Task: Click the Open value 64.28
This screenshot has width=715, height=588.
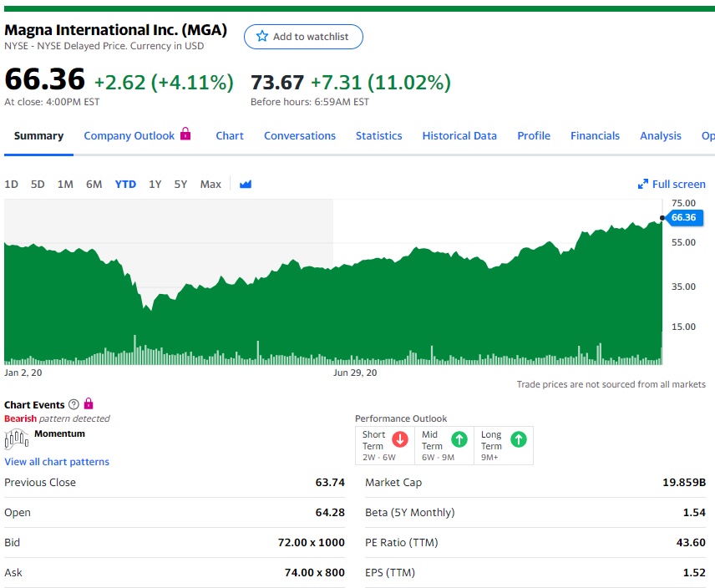Action: [x=330, y=512]
